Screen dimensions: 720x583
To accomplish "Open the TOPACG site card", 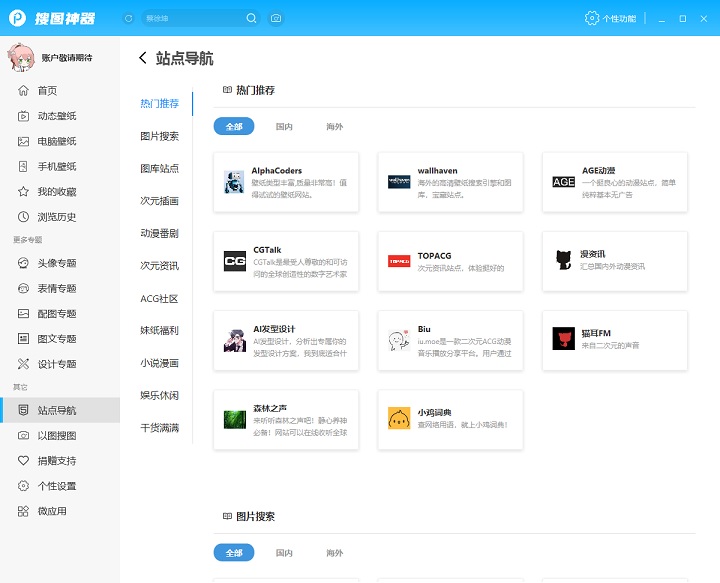I will 450,261.
